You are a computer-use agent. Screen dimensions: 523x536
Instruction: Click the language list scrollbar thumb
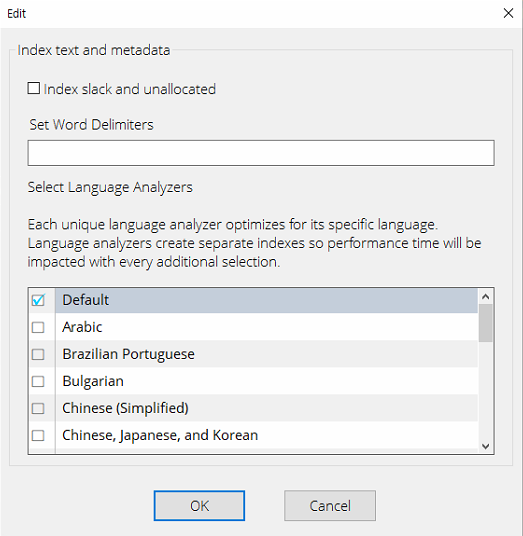pyautogui.click(x=485, y=323)
